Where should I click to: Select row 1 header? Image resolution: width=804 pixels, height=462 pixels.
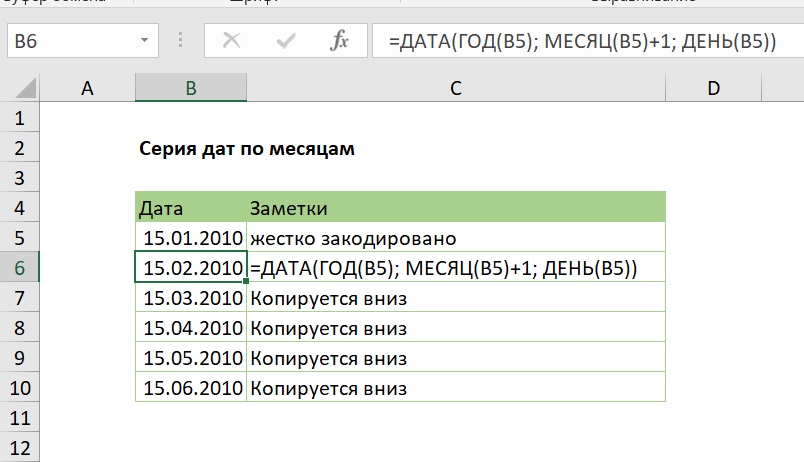[x=19, y=118]
